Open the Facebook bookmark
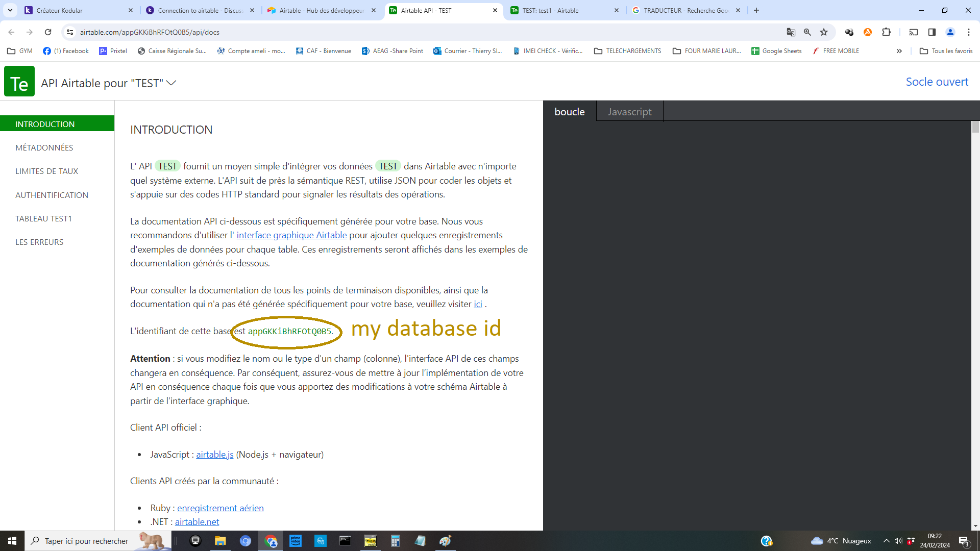Image resolution: width=980 pixels, height=551 pixels. 66,51
